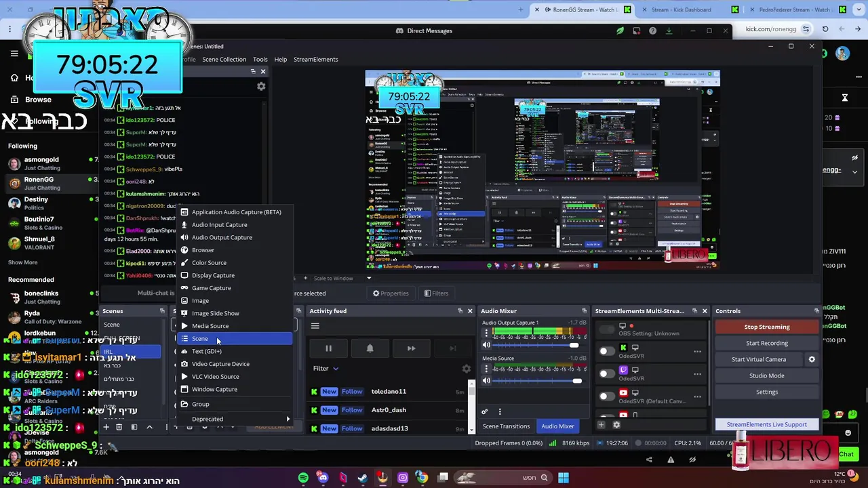The width and height of the screenshot is (868, 488).
Task: Open virtual camera settings gear
Action: tap(812, 359)
